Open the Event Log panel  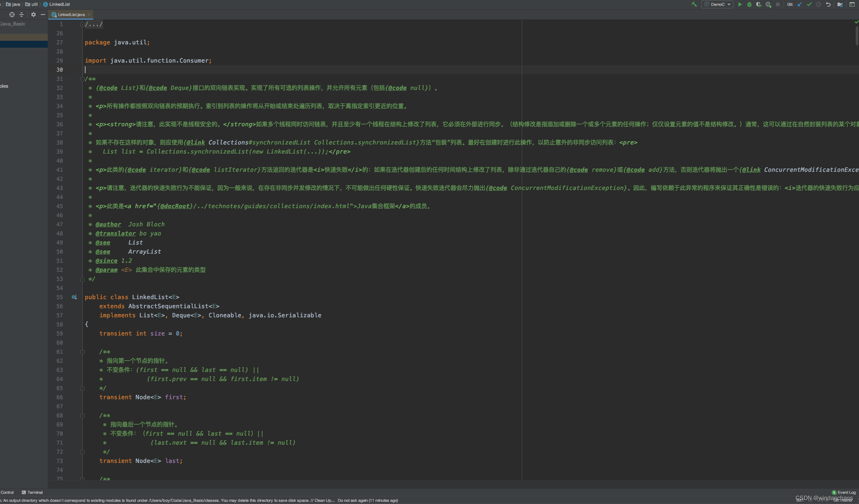click(x=844, y=492)
